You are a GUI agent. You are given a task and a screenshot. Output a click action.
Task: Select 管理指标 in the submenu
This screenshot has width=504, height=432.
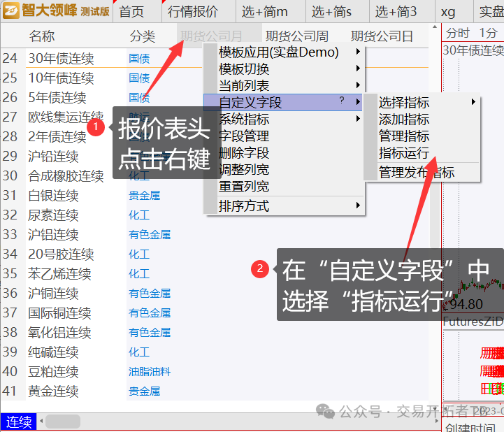click(422, 136)
